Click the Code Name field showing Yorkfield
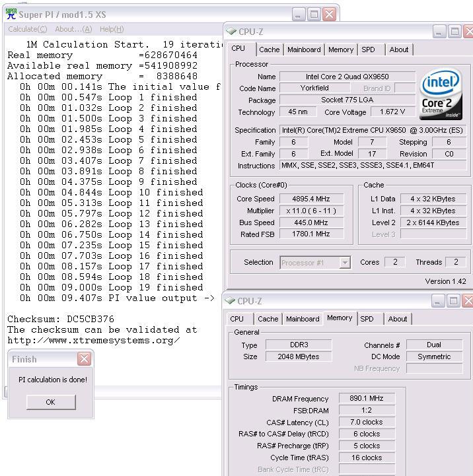 pos(314,88)
